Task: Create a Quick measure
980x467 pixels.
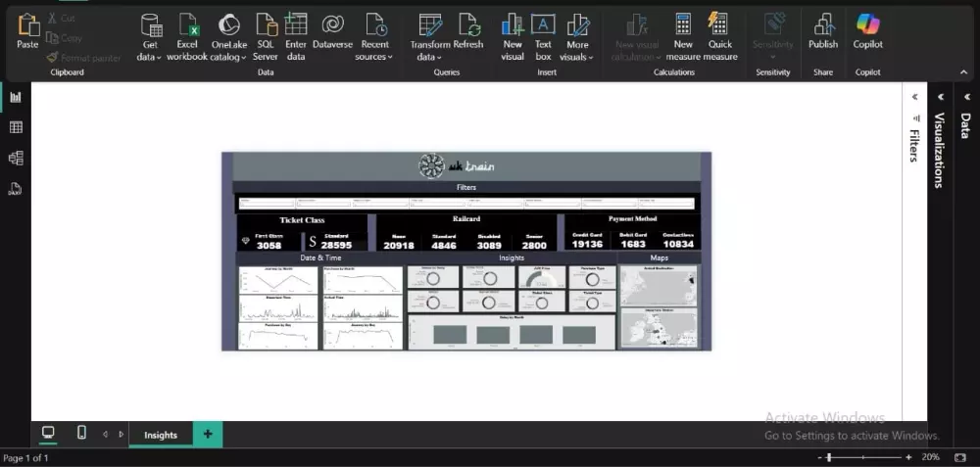Action: [720, 37]
